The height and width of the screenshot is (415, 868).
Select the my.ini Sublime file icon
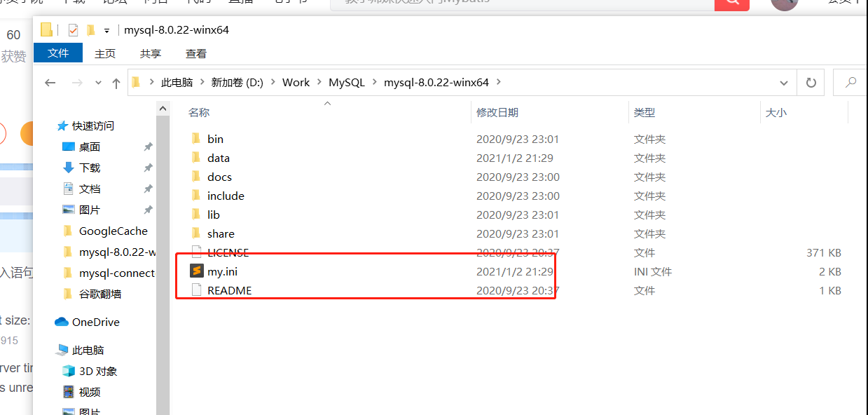tap(197, 271)
